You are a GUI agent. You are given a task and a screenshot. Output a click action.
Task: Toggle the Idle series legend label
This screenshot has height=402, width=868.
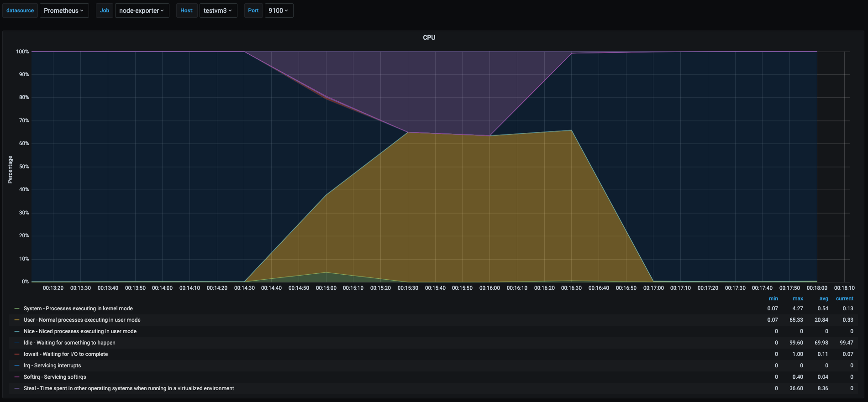pos(69,343)
